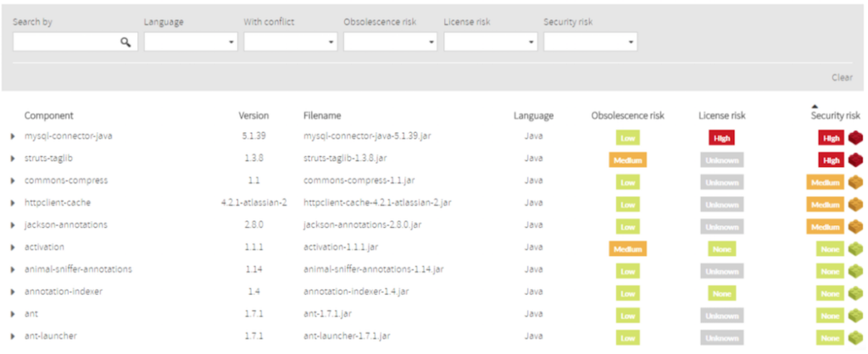The image size is (868, 354).
Task: Sort by Security risk column header
Action: click(x=835, y=116)
